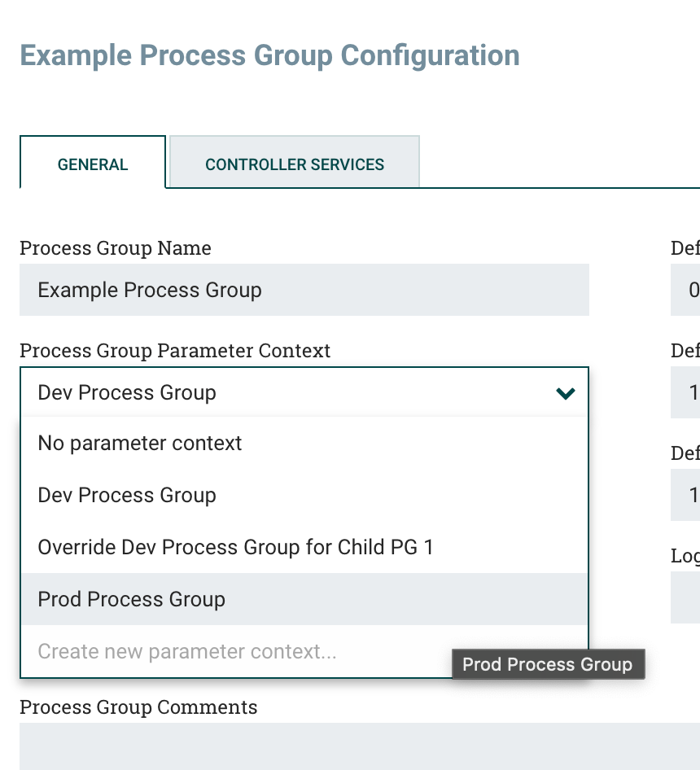
Task: Click the dark Prod Process Group tooltip
Action: pos(547,665)
